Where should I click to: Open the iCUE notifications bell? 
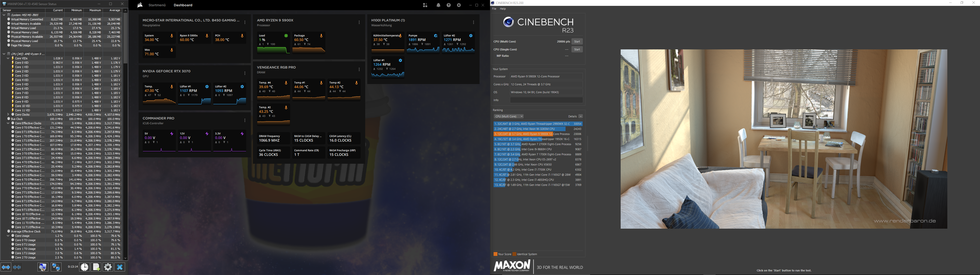click(x=438, y=5)
